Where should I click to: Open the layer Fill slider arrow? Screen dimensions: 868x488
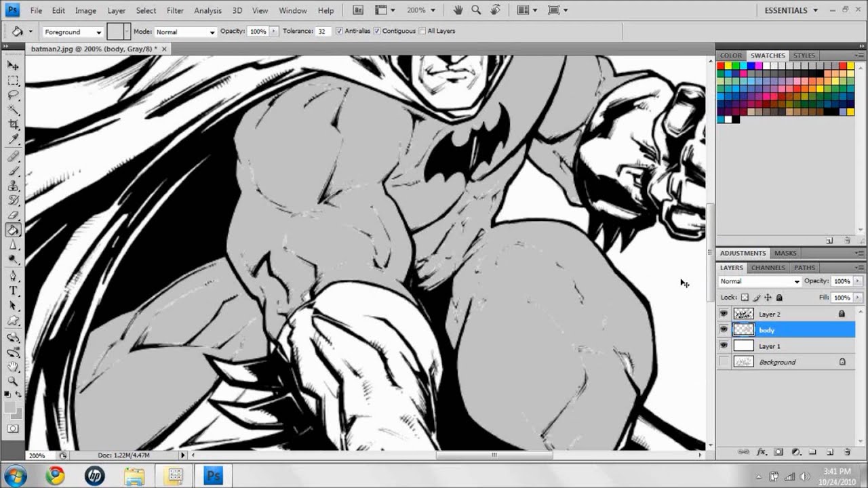(859, 298)
